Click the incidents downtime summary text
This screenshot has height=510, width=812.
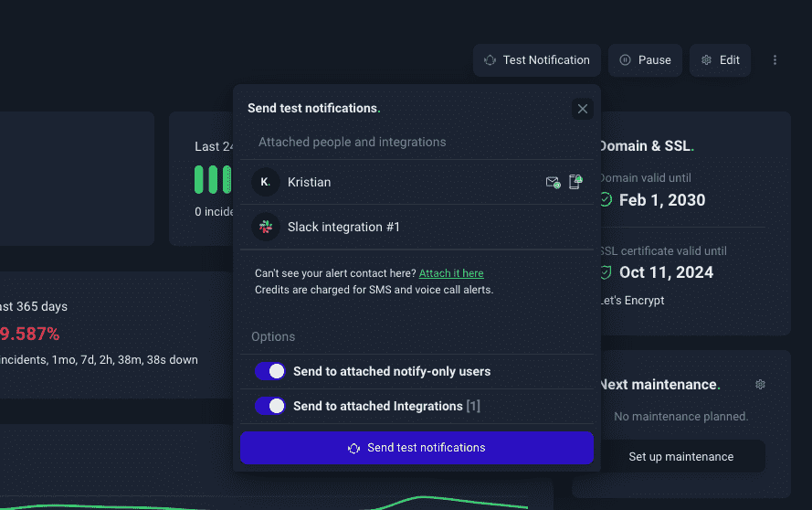(x=99, y=360)
